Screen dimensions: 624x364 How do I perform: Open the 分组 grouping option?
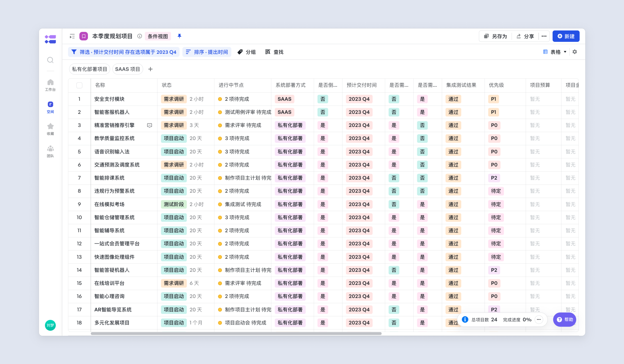[246, 52]
